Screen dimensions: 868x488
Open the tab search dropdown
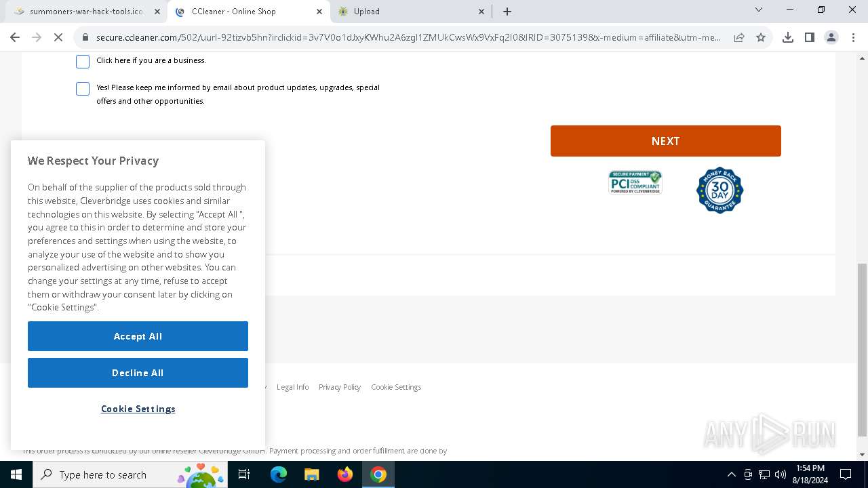point(759,10)
